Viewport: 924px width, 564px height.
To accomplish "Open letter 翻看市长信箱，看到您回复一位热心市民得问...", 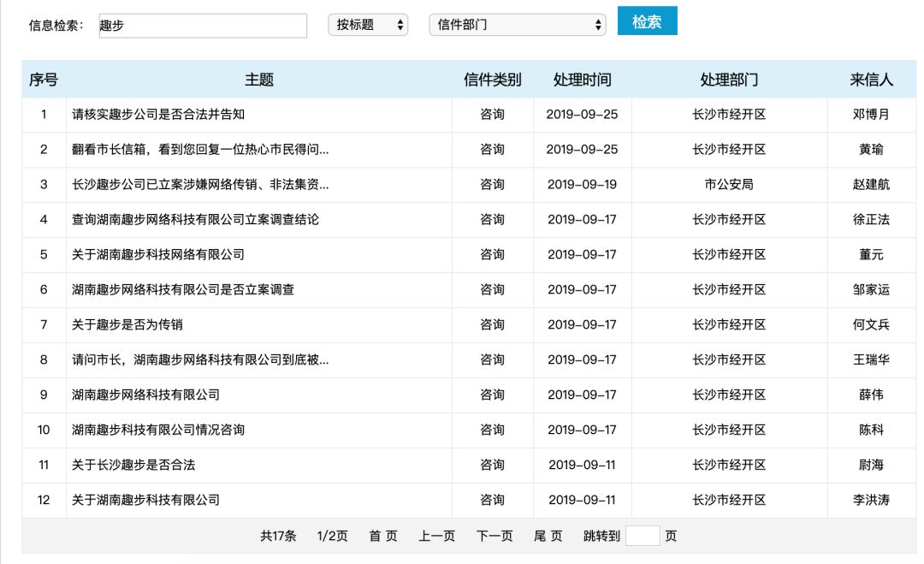I will [x=200, y=150].
